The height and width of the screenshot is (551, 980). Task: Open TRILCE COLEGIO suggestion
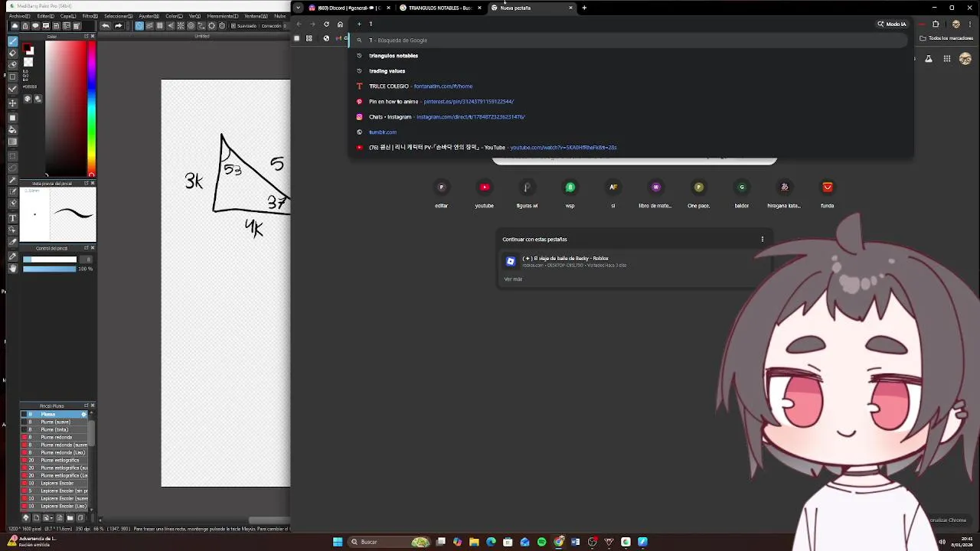coord(631,86)
